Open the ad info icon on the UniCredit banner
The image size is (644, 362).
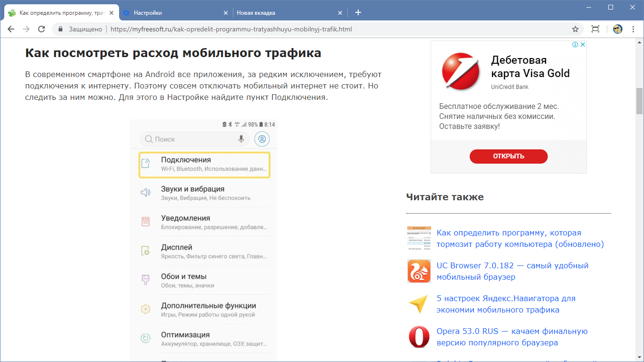tap(575, 45)
